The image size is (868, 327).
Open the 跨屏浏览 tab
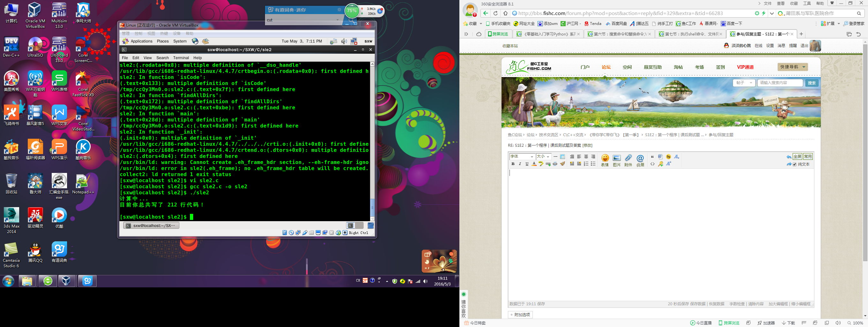click(x=498, y=34)
